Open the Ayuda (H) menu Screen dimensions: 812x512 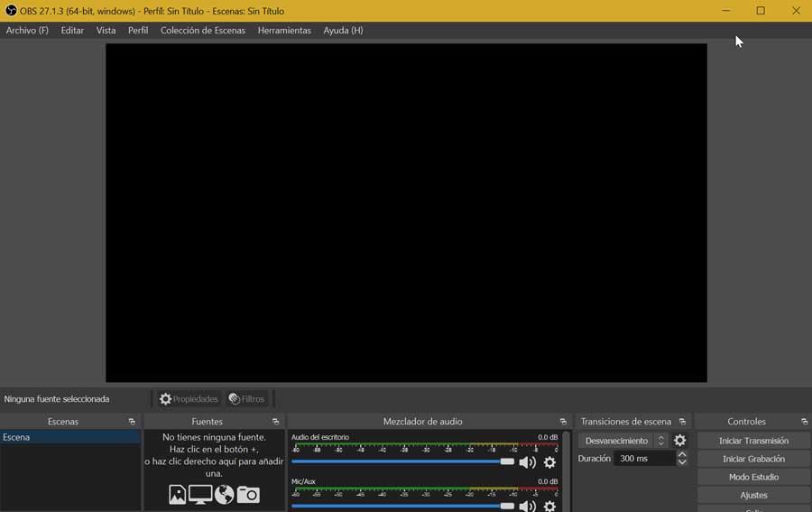[343, 31]
